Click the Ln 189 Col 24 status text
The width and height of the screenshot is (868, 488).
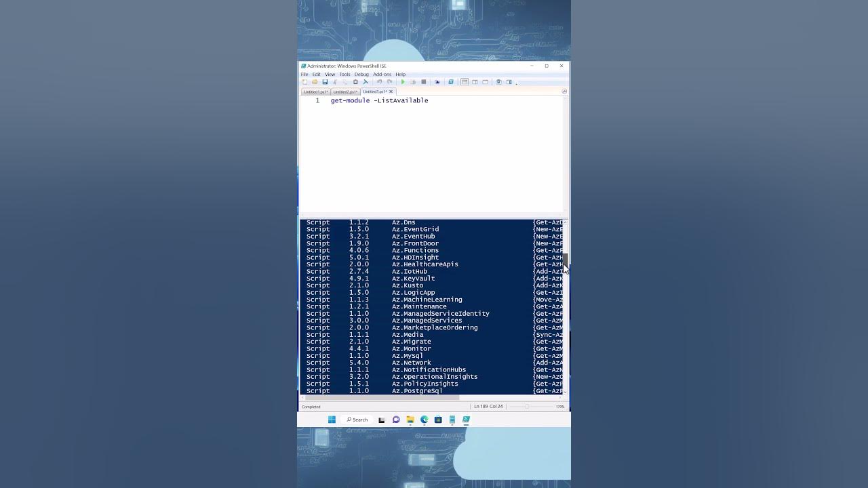click(488, 407)
